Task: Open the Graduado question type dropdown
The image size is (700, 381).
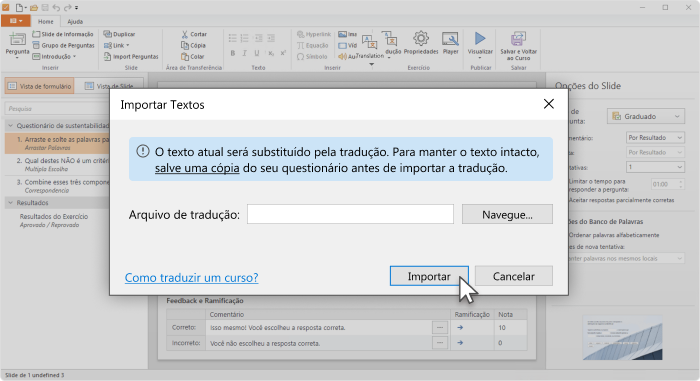Action: click(646, 116)
